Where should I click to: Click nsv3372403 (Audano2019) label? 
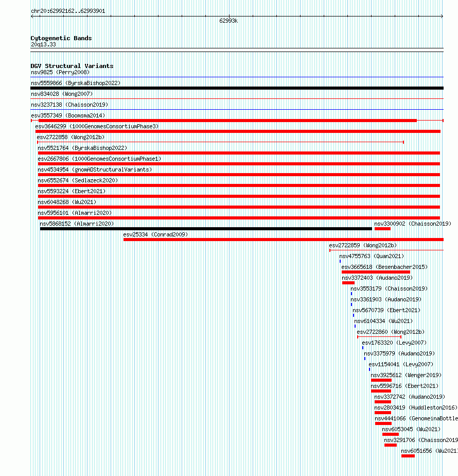tap(377, 278)
